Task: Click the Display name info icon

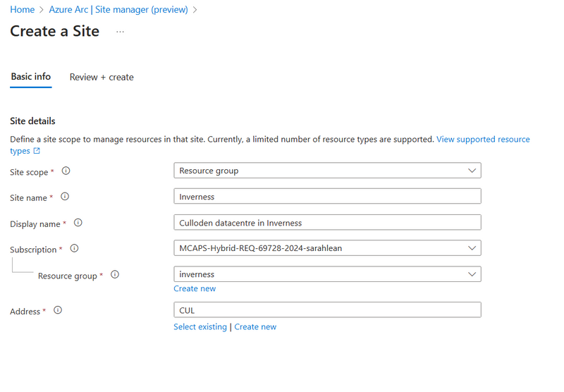Action: click(78, 223)
